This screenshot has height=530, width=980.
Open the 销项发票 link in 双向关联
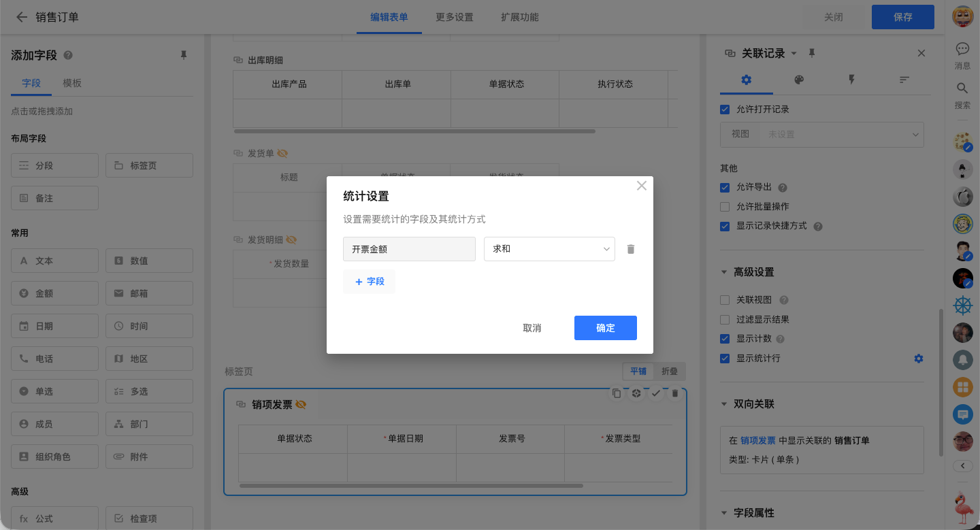pyautogui.click(x=758, y=440)
